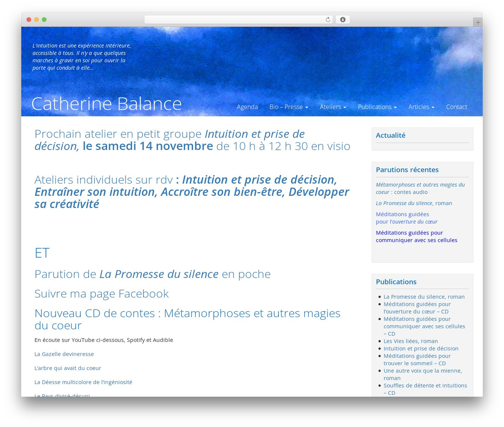
Task: Click the Catherine Balance site title
Action: [x=106, y=104]
